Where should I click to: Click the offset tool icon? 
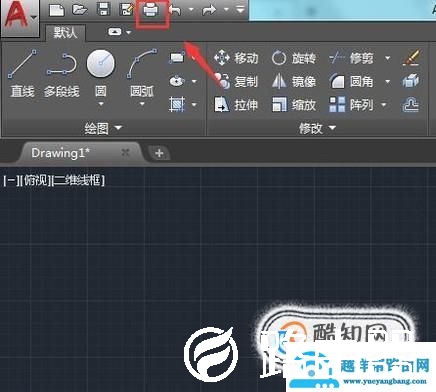pos(411,105)
